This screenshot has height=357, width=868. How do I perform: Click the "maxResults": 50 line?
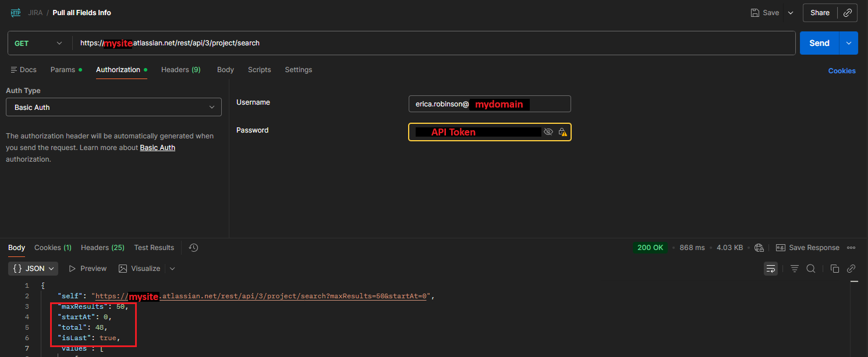click(x=93, y=306)
